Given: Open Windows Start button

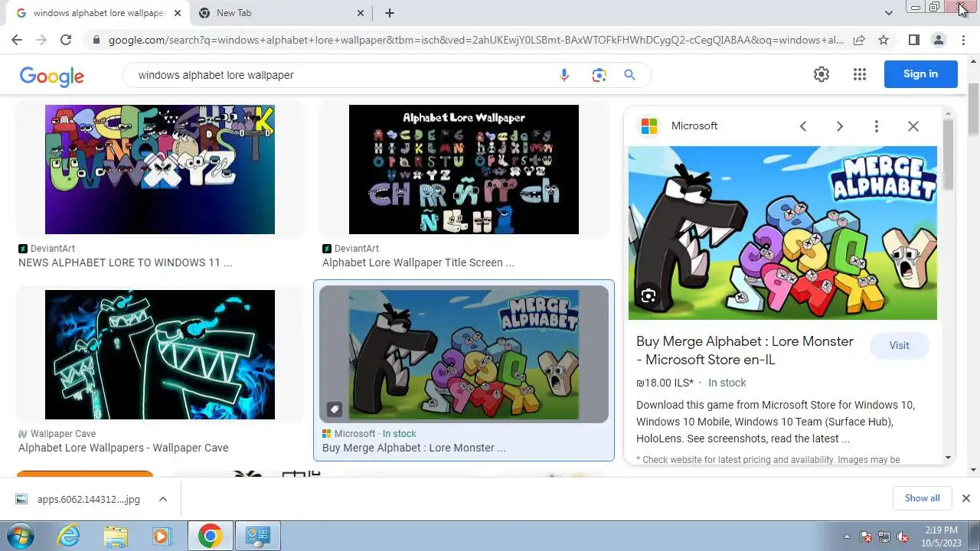Looking at the screenshot, I should (x=21, y=536).
